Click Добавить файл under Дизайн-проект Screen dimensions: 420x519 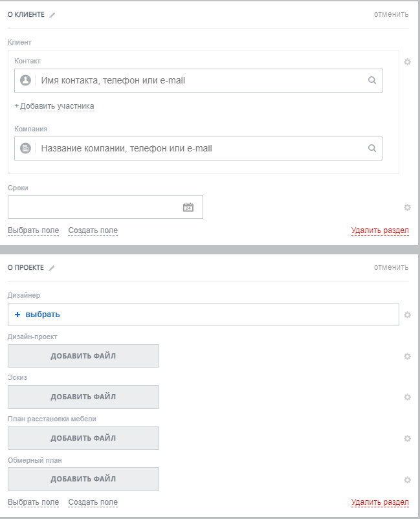[x=83, y=356]
